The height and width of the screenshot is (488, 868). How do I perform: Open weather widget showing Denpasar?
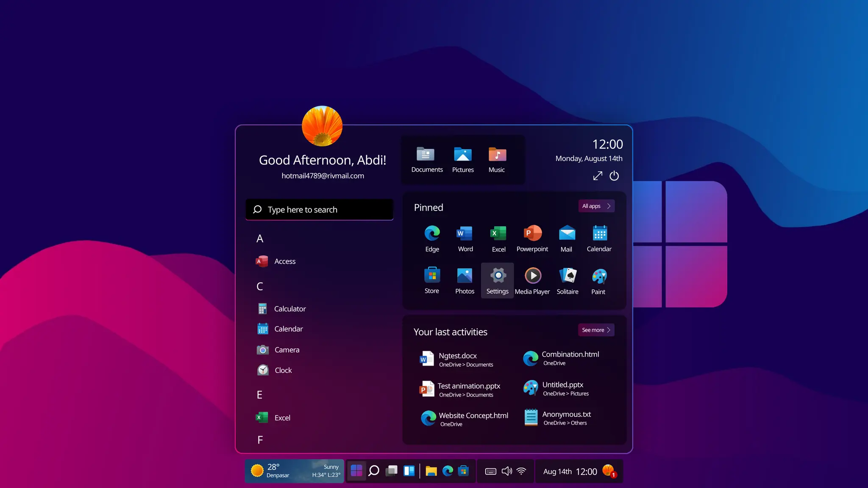[295, 471]
